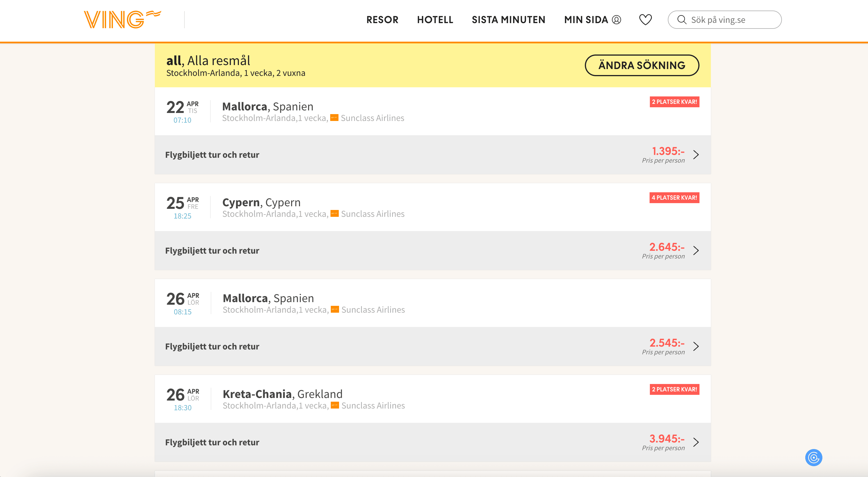Open favorites via the heart icon

tap(645, 20)
